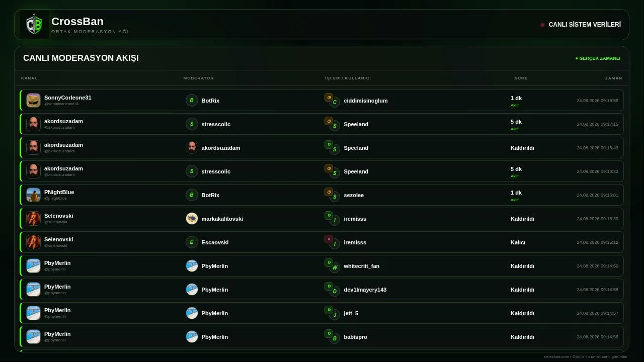
Task: Click the Selenovski channel avatar with Kalıcı ban
Action: (x=33, y=242)
